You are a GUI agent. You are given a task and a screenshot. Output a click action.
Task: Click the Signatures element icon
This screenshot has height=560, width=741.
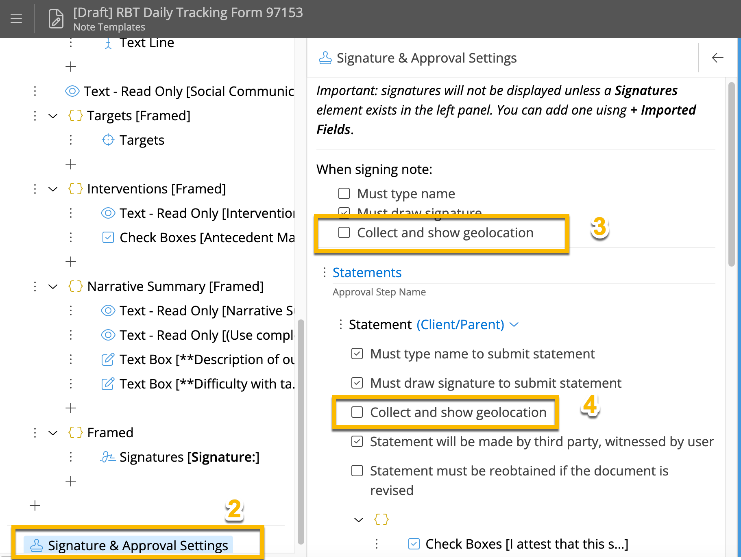coord(108,457)
